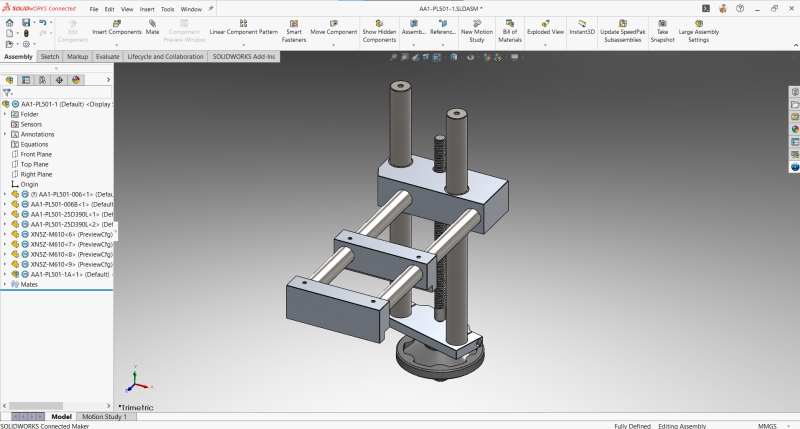Select Top Plane in feature tree
This screenshot has width=800, height=429.
(x=36, y=164)
